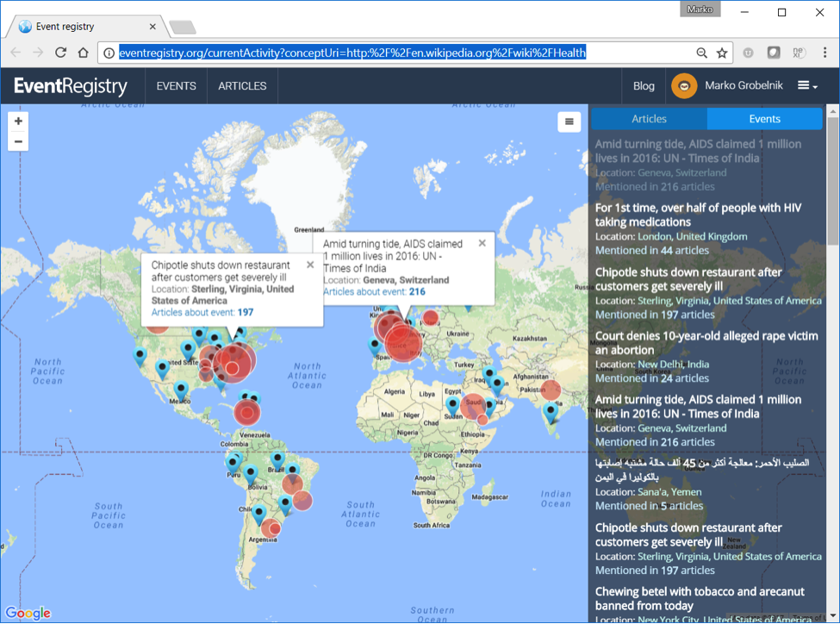Screen dimensions: 840x624
Task: Close the Chipotle event popup
Action: tap(310, 265)
